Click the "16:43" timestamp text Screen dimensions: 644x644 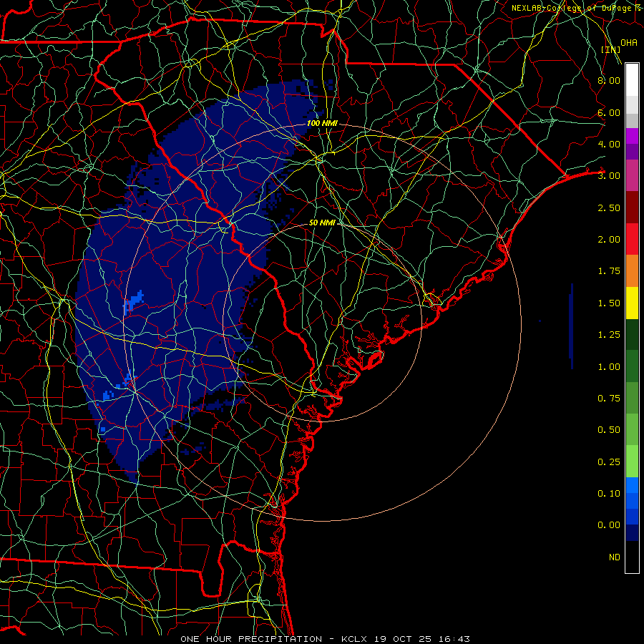(454, 639)
